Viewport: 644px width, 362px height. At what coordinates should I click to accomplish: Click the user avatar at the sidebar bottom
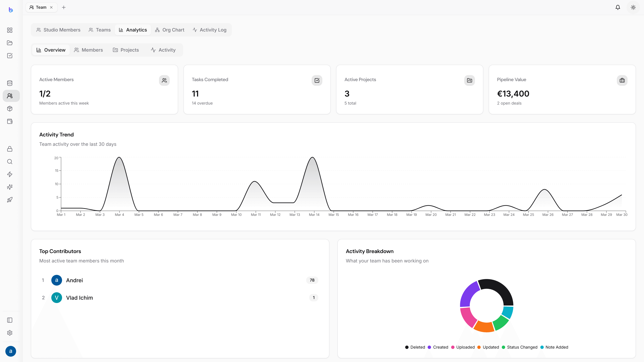tap(11, 351)
